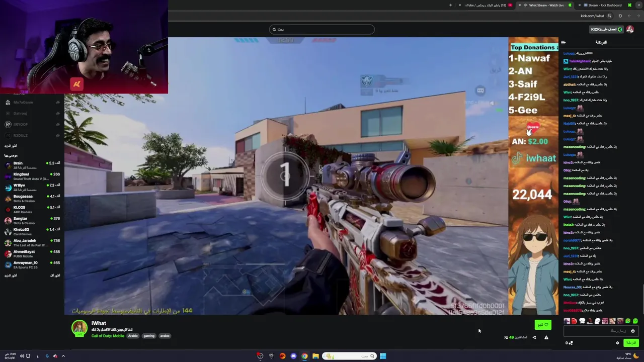
Task: Open chat settings gear icon
Action: tap(617, 343)
